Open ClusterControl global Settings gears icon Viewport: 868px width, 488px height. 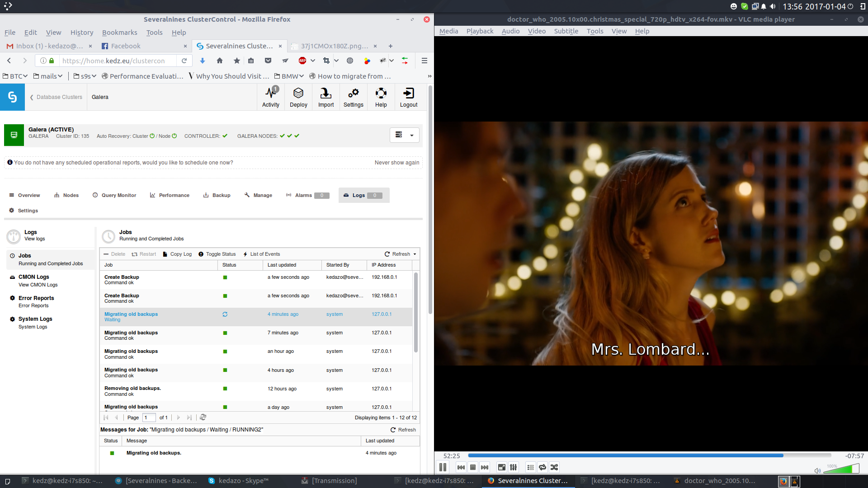pos(354,97)
